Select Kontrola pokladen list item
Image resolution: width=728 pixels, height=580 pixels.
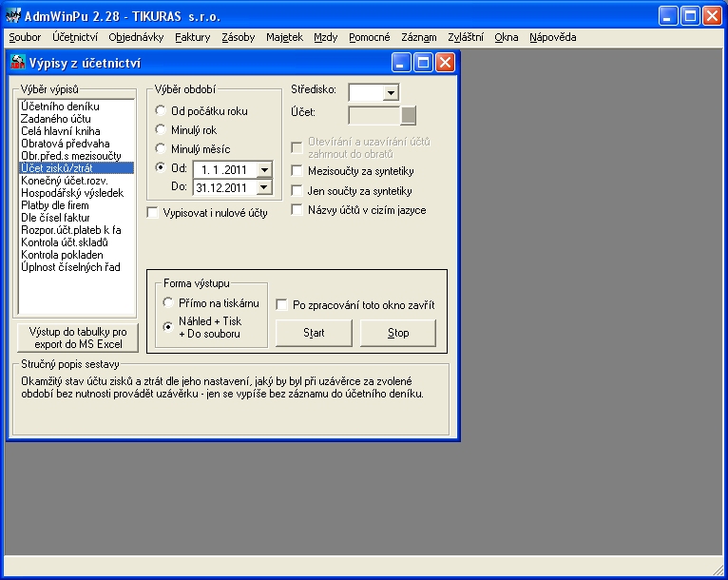(x=76, y=255)
